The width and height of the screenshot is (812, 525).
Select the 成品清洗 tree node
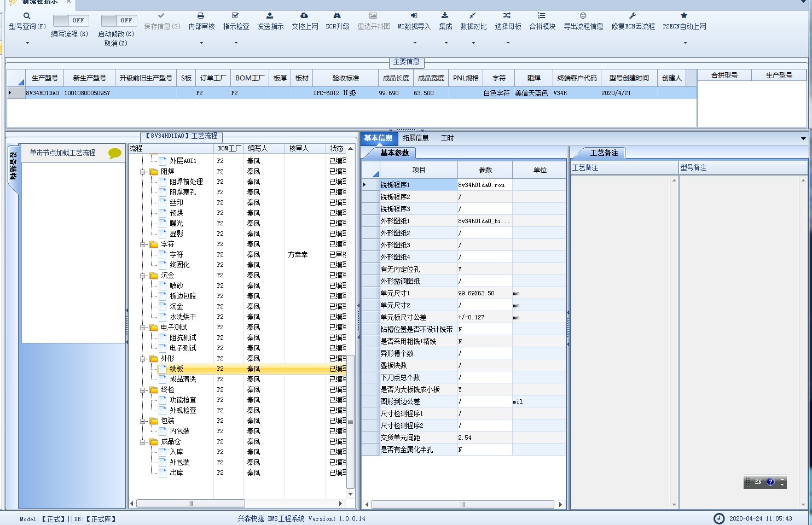coord(183,380)
